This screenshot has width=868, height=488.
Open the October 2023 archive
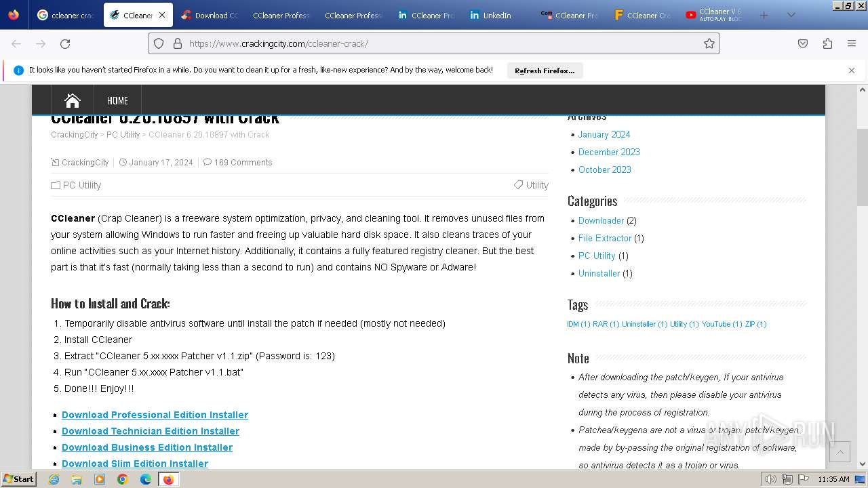pyautogui.click(x=605, y=169)
